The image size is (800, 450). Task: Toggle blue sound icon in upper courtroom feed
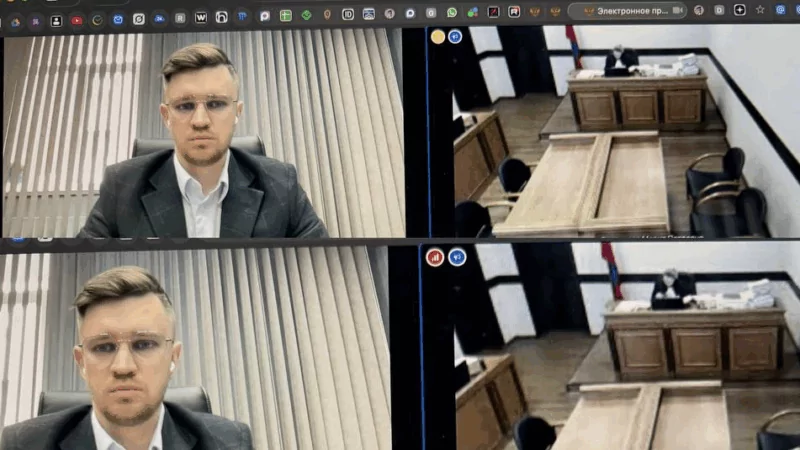click(455, 37)
